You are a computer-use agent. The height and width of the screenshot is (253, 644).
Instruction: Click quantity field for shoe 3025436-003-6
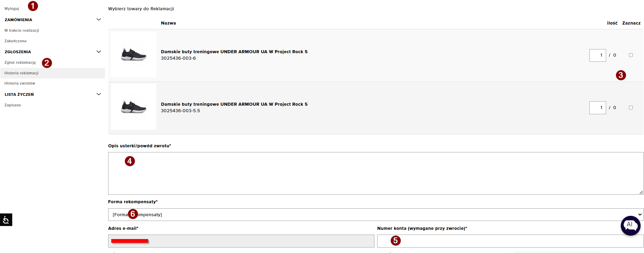(x=597, y=56)
